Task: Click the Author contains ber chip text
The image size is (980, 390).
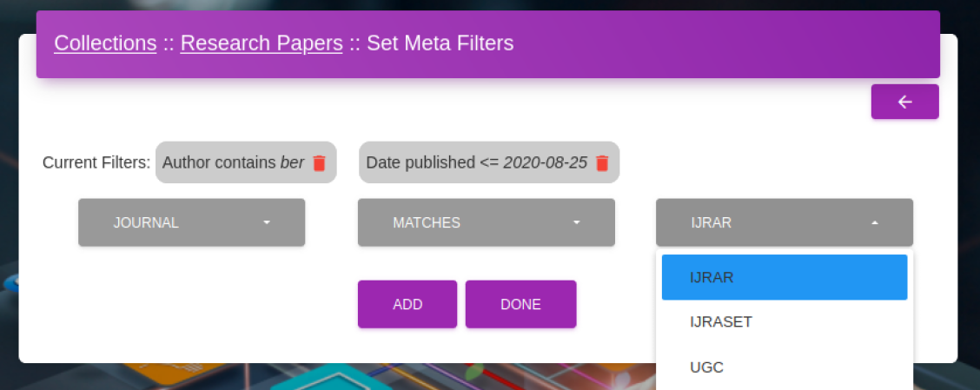Action: [233, 163]
